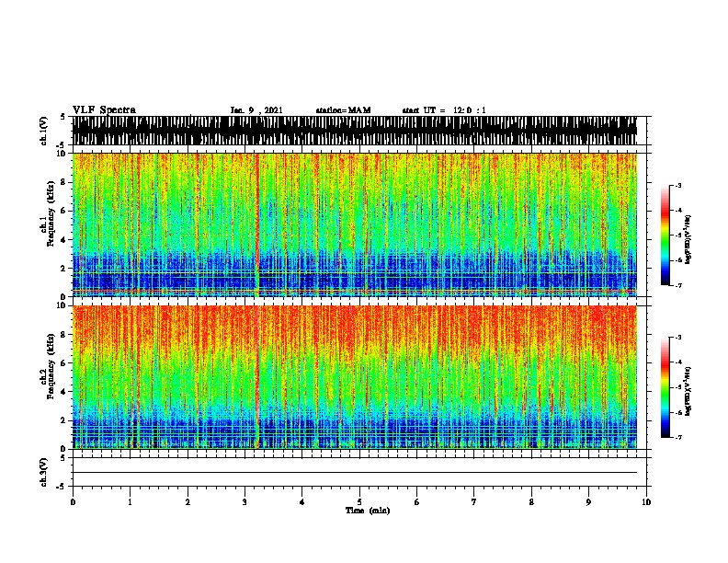Click the time-axis tick label "0"
Viewport: 728px width, 563px height.
click(x=73, y=502)
